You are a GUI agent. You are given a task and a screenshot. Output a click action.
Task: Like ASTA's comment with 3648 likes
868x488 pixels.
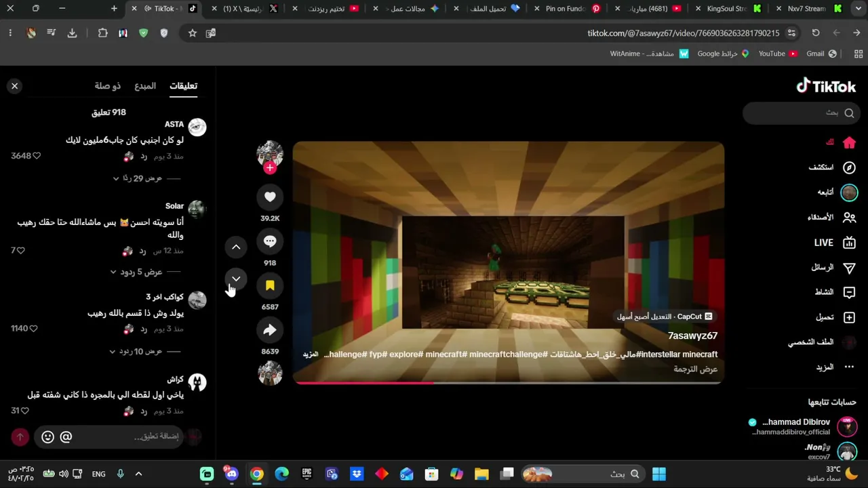tap(37, 156)
